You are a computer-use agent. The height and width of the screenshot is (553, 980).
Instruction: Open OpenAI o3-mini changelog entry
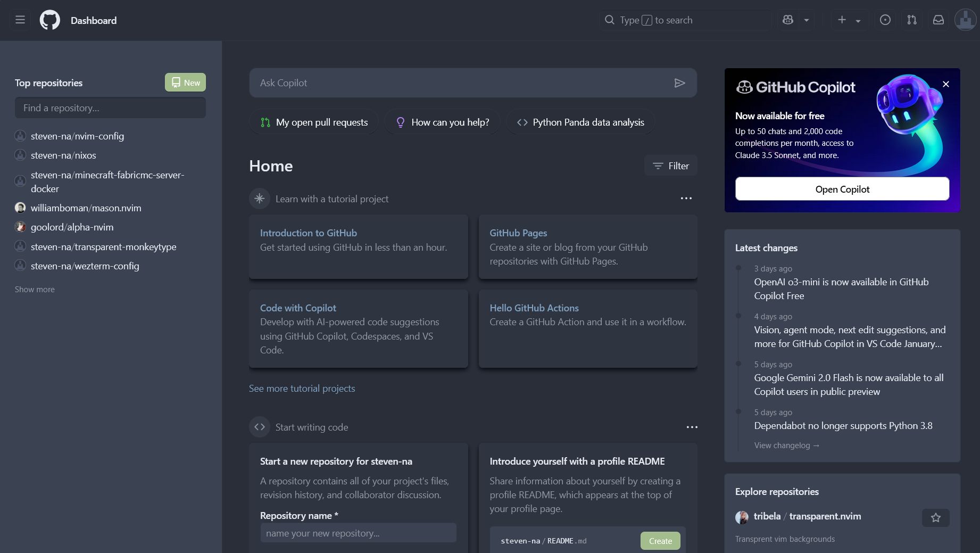[841, 289]
